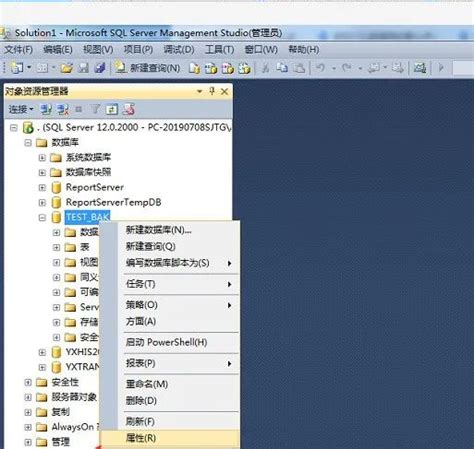Click the Refresh icon in Object Explorer
Image resolution: width=474 pixels, height=449 pixels.
coord(112,109)
